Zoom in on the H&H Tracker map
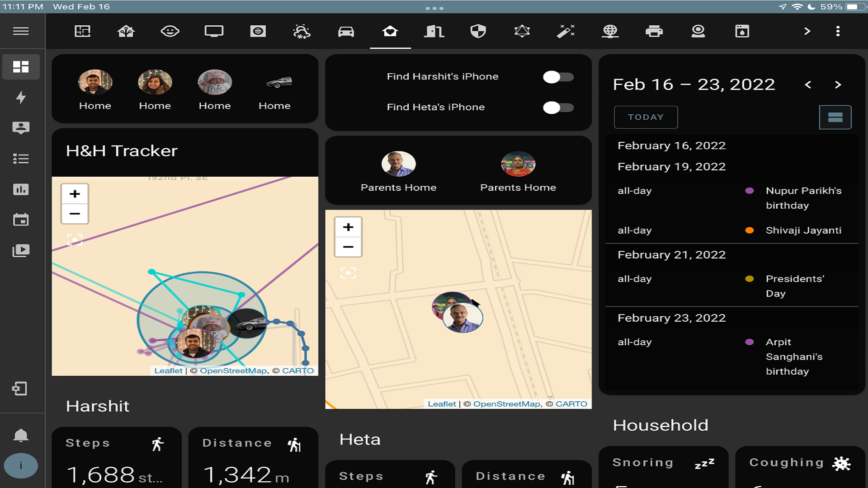Viewport: 868px width, 488px height. tap(75, 194)
